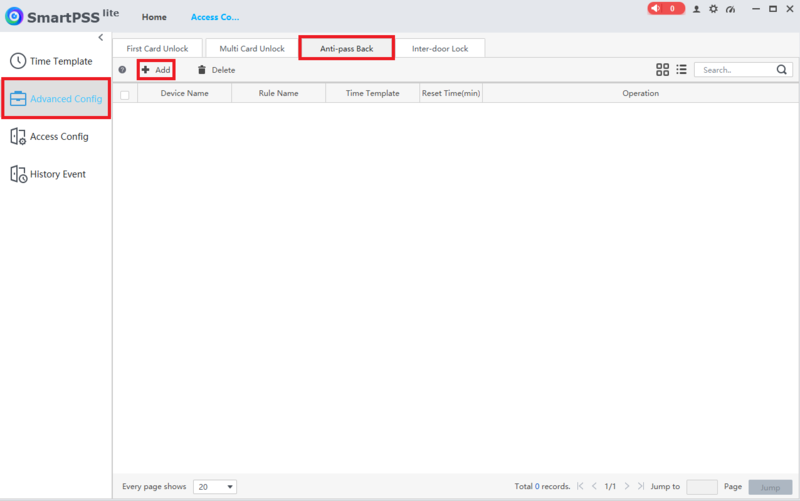
Task: Go to the next page arrow
Action: [x=627, y=486]
